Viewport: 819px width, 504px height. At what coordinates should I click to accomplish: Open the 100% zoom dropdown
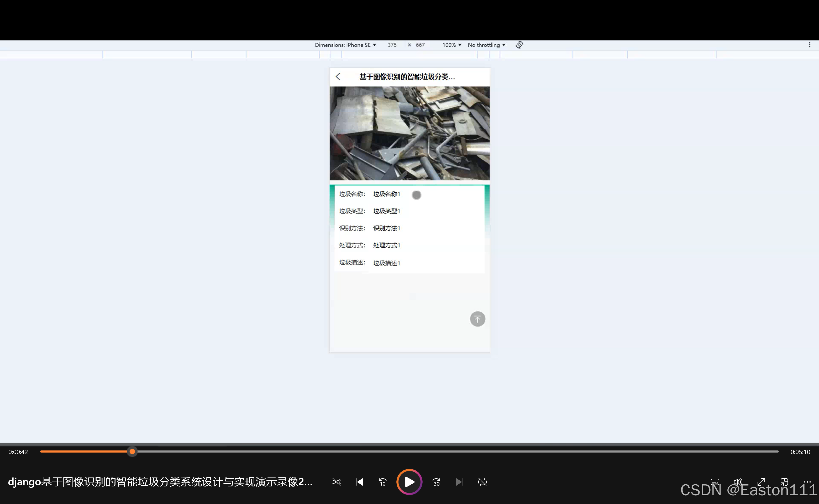pos(452,45)
